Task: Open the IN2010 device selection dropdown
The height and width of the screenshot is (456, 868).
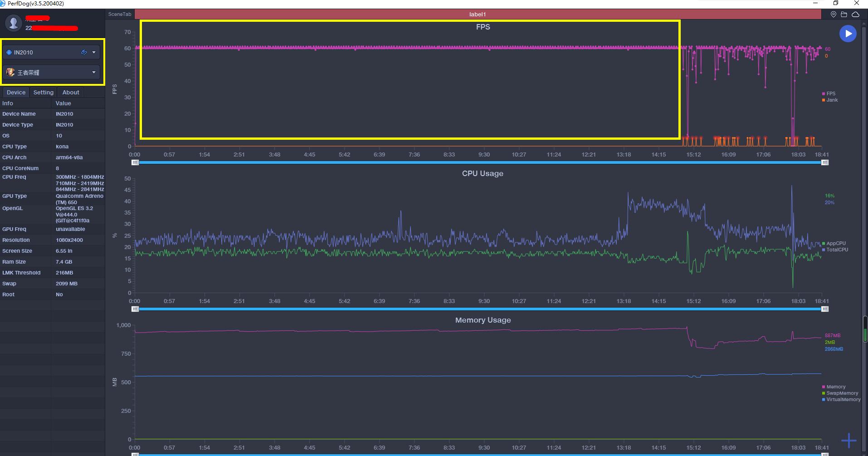Action: click(x=51, y=52)
